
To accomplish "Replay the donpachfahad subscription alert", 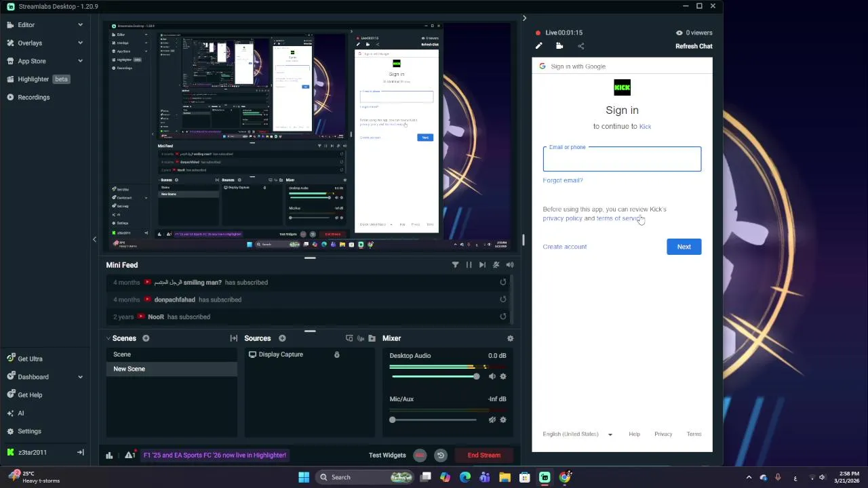I will click(x=503, y=300).
